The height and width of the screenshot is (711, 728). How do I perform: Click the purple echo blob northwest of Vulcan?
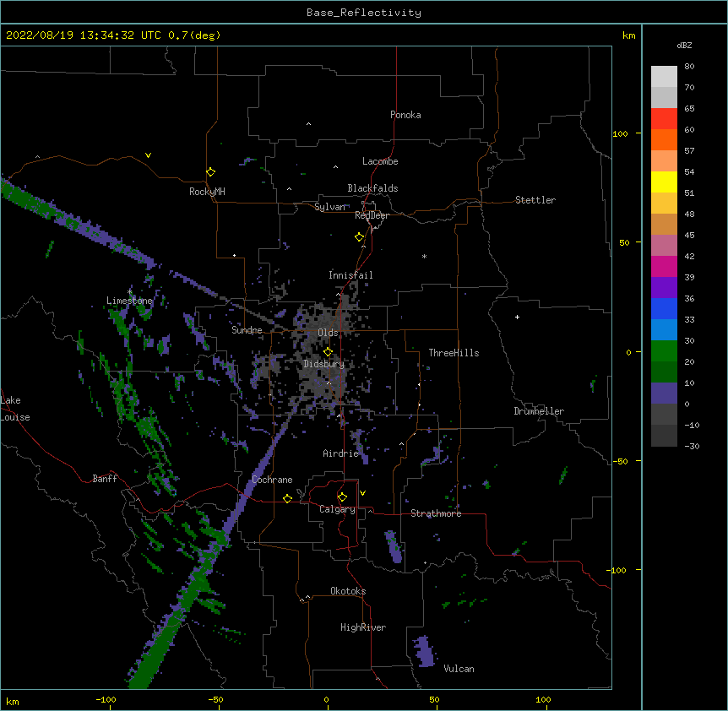[425, 651]
